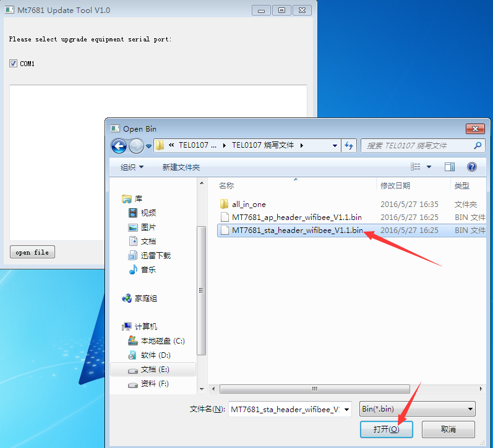
Task: Click the search magnifier icon
Action: 478,145
